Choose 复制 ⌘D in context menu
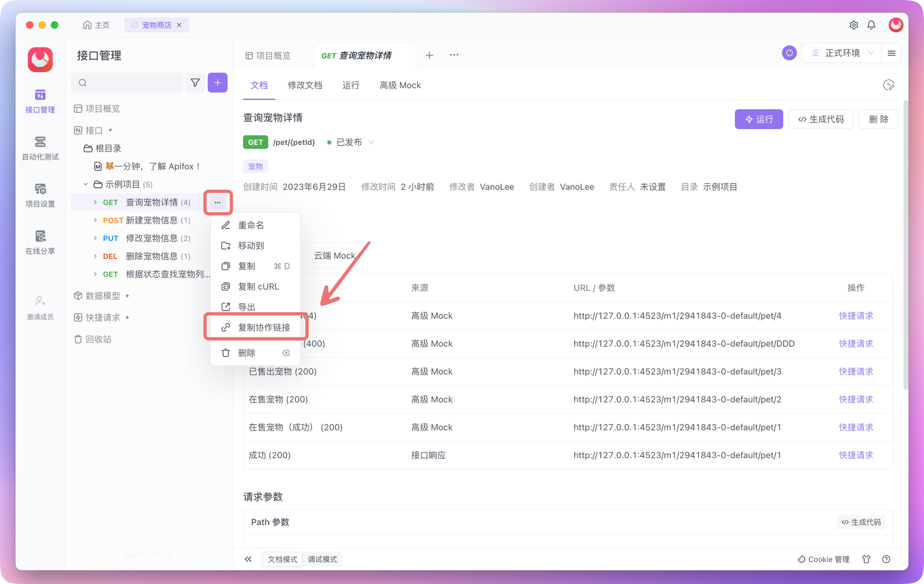 point(255,266)
